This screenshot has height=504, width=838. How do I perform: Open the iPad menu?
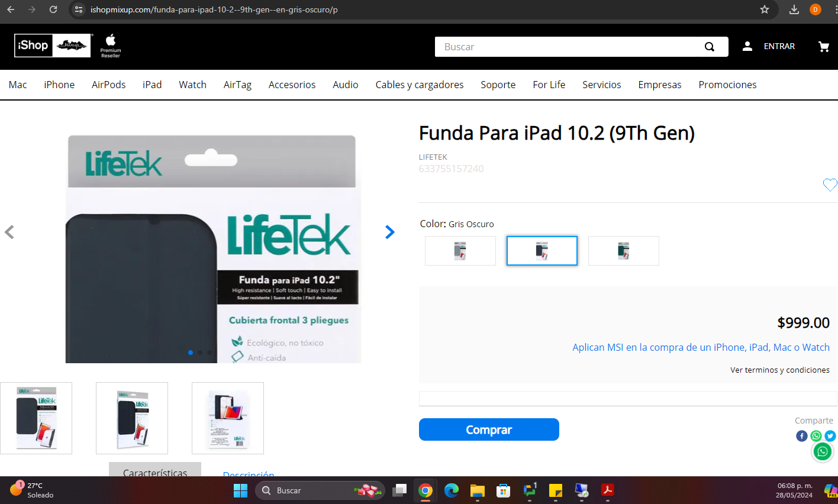pyautogui.click(x=152, y=85)
